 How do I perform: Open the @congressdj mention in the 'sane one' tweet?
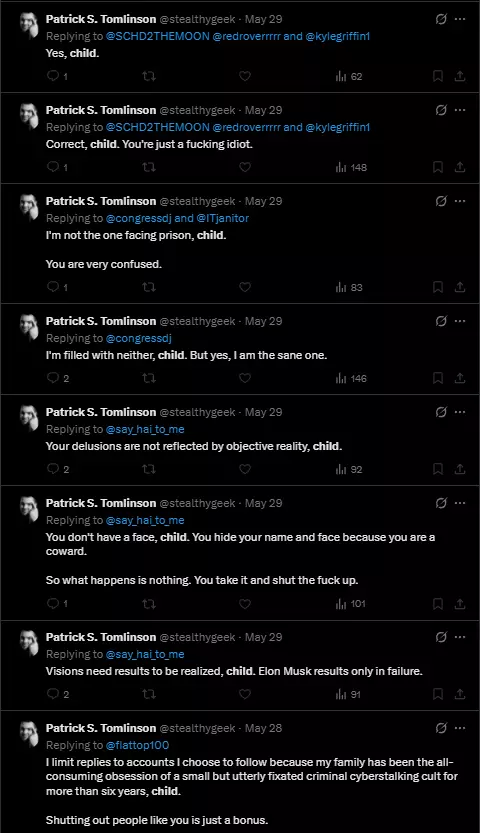point(139,338)
